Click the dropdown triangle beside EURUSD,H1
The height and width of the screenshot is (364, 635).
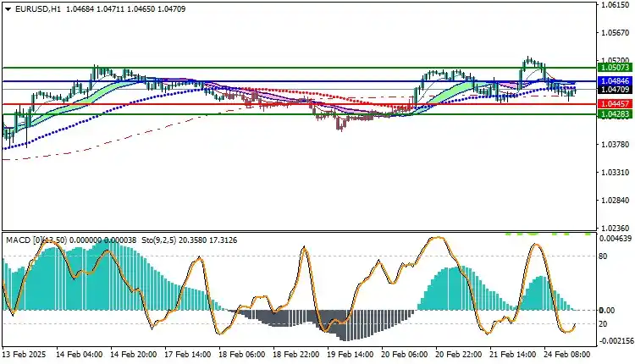pyautogui.click(x=7, y=8)
